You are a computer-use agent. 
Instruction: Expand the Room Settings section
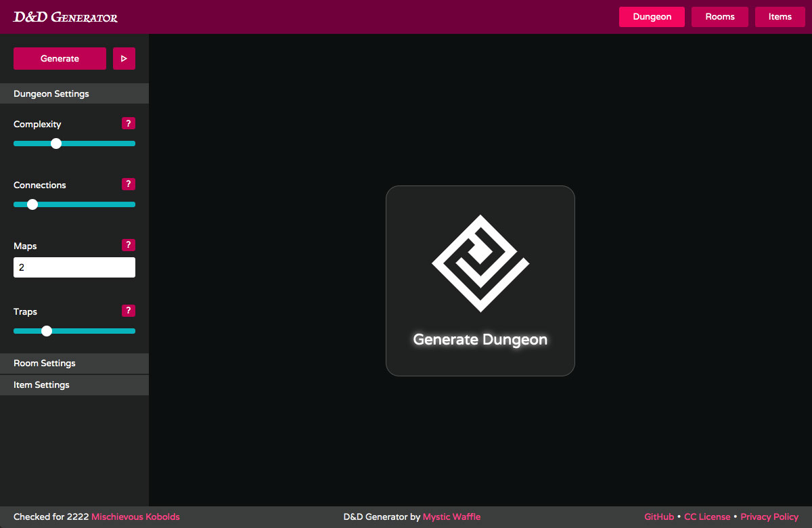[74, 363]
